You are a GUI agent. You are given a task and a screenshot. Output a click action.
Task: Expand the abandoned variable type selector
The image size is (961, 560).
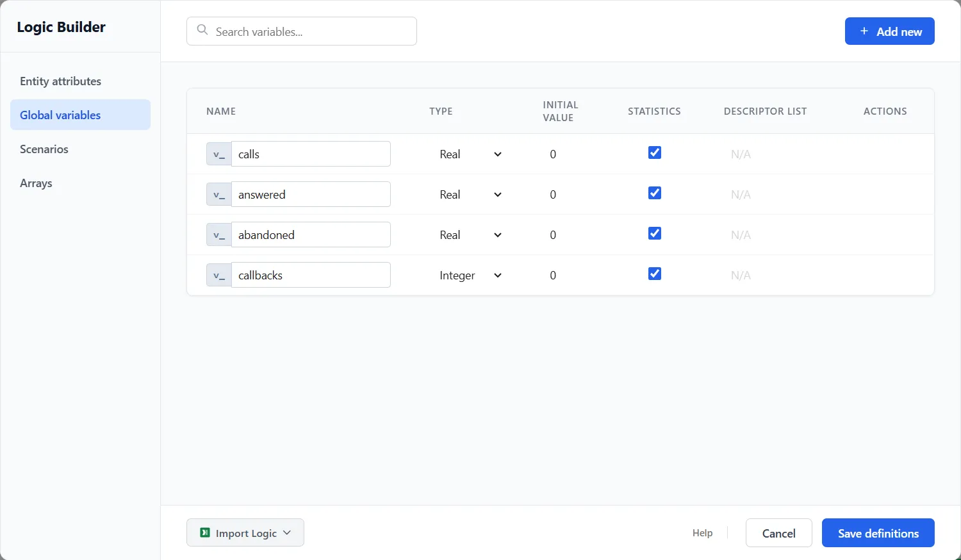pyautogui.click(x=471, y=235)
